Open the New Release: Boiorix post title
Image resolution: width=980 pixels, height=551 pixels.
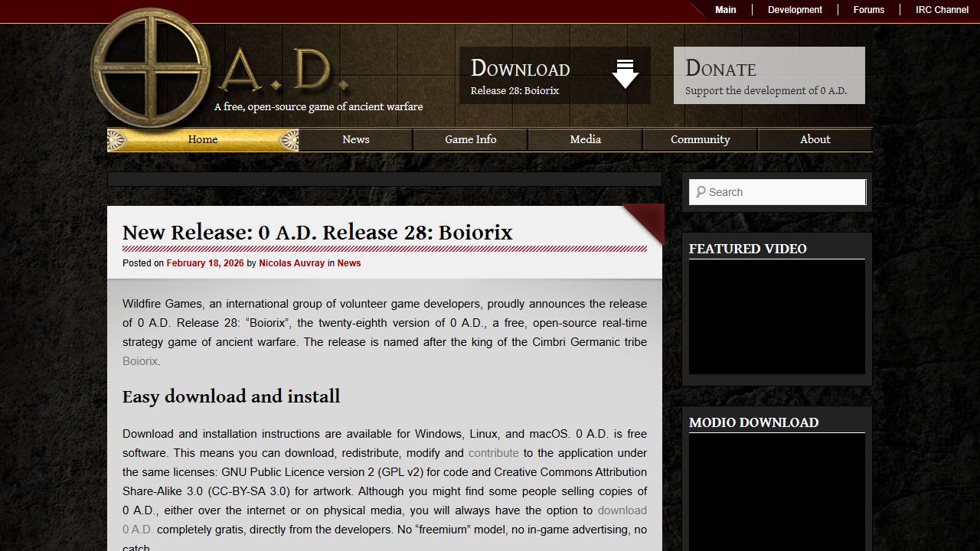tap(318, 233)
